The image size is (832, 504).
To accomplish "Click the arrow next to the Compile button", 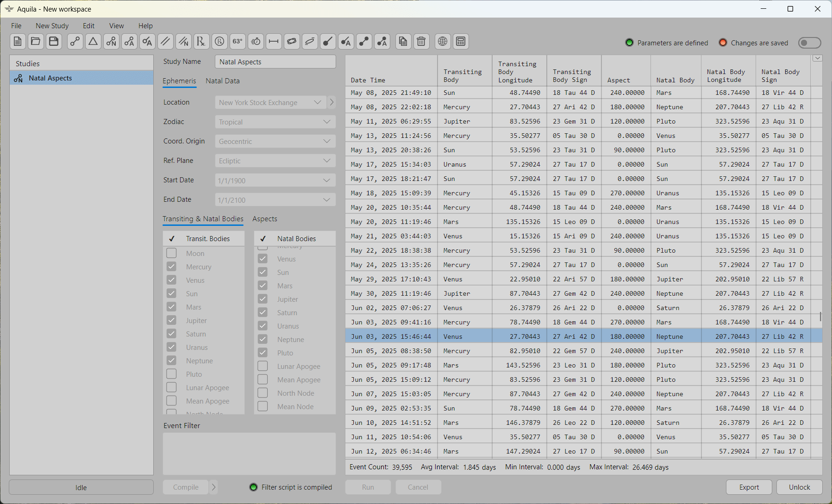I will (213, 487).
